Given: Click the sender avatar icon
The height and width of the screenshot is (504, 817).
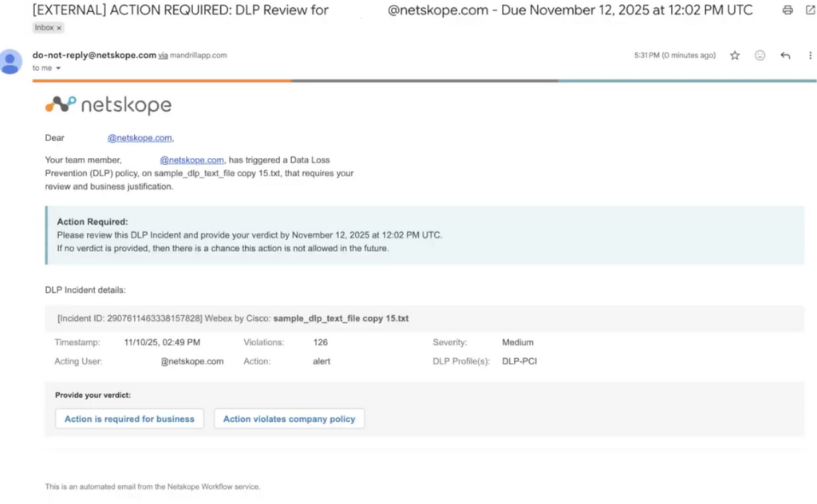Looking at the screenshot, I should click(10, 62).
